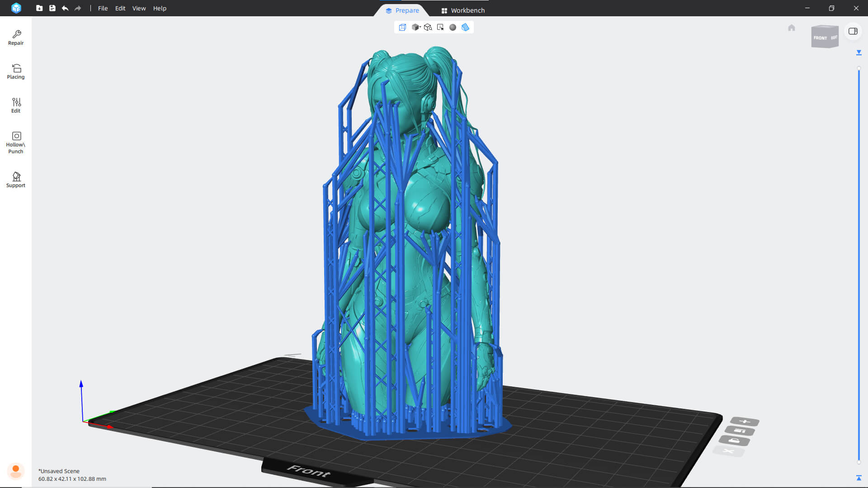The width and height of the screenshot is (868, 488).
Task: Click the vertical layer preview slider
Action: tap(859, 266)
